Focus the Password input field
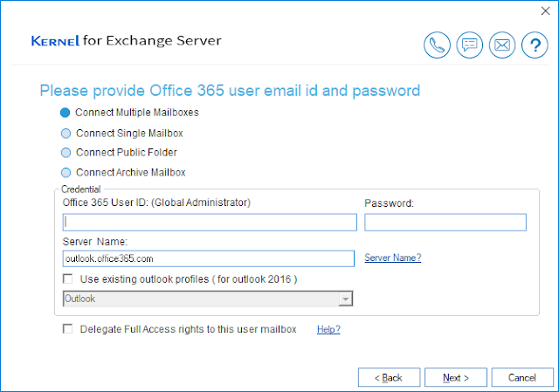This screenshot has height=392, width=559. [x=445, y=223]
